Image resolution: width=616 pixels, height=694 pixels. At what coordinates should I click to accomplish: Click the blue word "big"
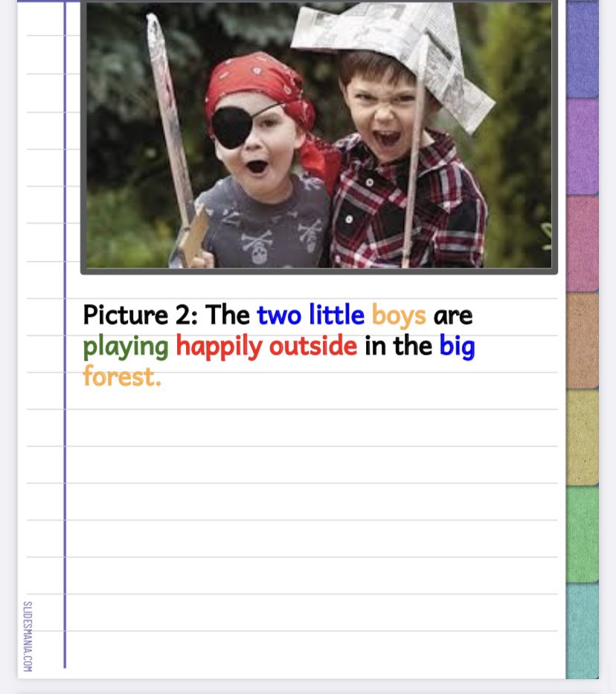click(x=457, y=347)
